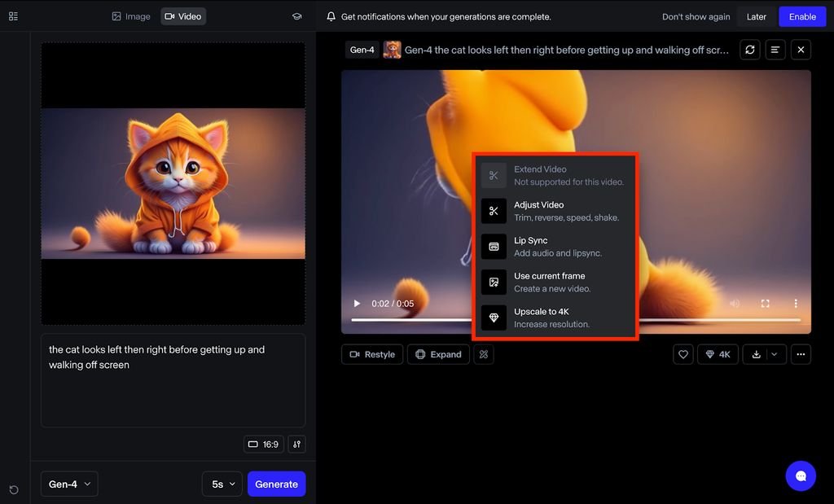Open the chat support bubble

[x=801, y=476]
